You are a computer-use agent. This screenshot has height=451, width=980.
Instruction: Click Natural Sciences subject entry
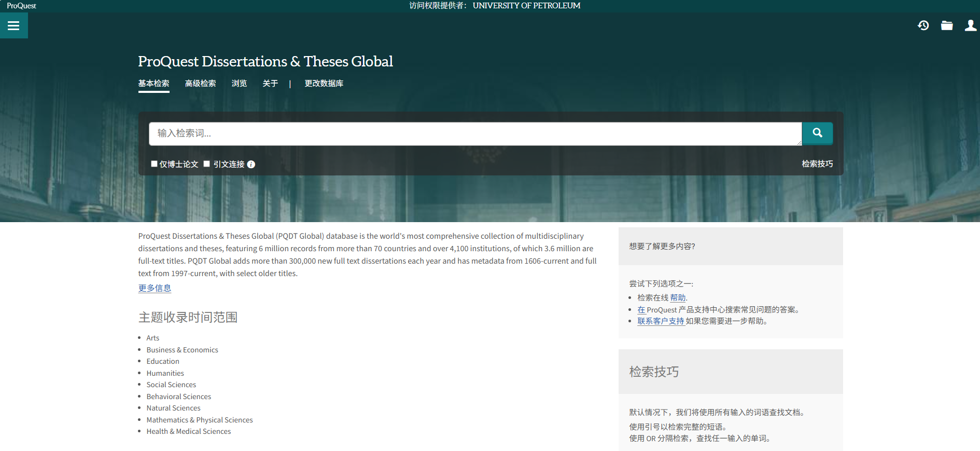tap(173, 408)
